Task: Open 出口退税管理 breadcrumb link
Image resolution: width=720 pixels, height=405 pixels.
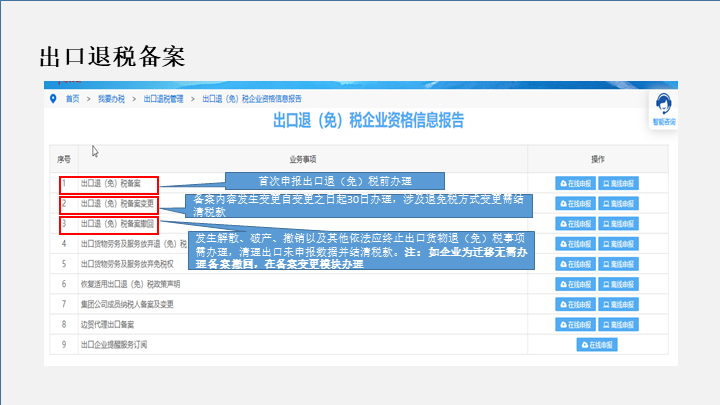Action: (163, 99)
